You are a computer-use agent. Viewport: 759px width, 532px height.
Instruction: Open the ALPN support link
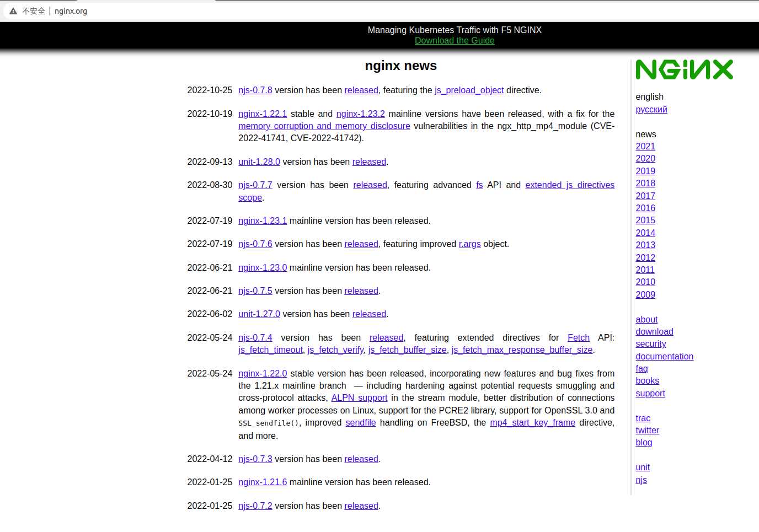point(359,398)
